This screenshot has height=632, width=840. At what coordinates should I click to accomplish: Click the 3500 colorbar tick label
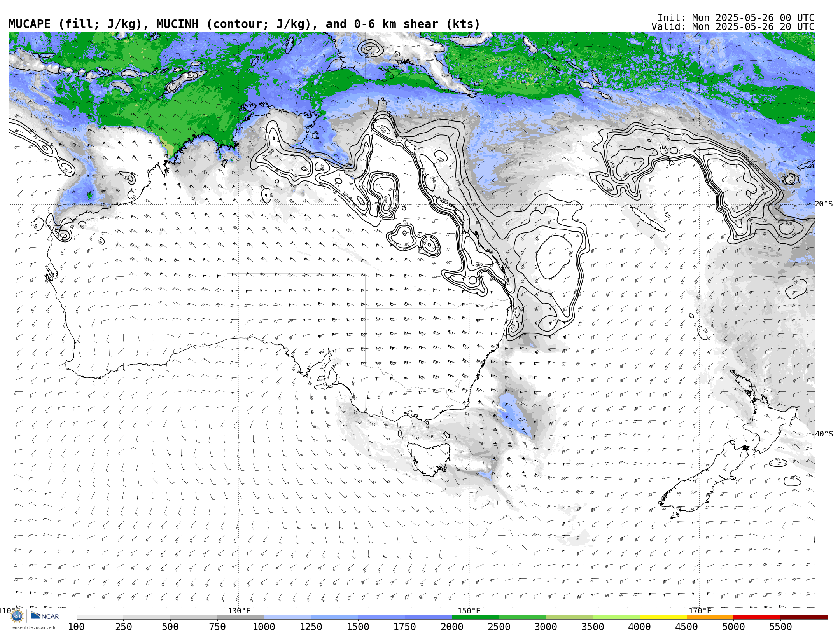click(593, 627)
